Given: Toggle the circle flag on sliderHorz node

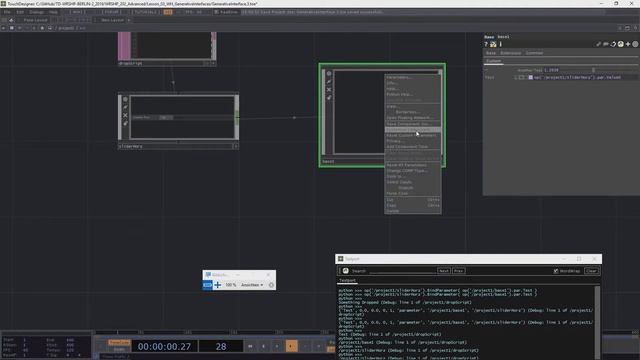Looking at the screenshot, I should tap(125, 100).
